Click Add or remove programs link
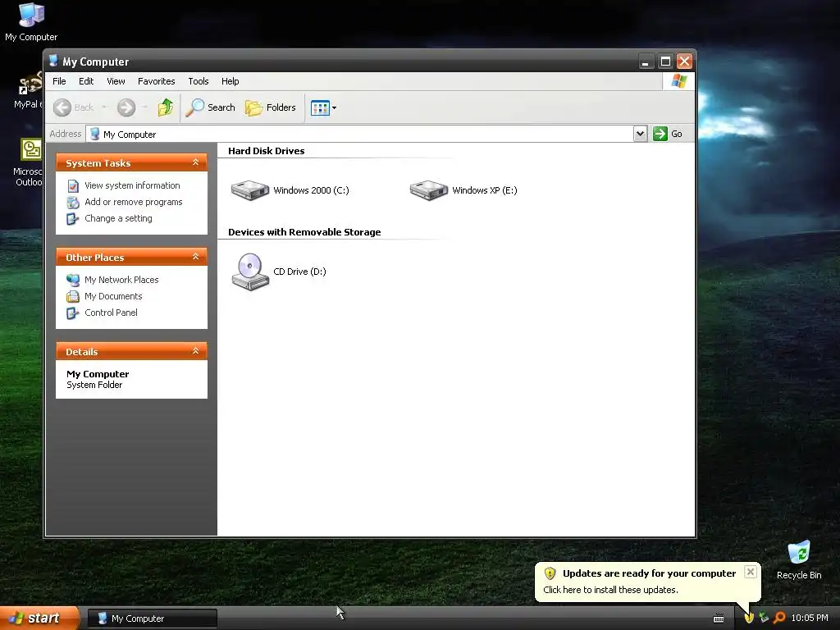Viewport: 840px width, 630px height. [x=134, y=202]
